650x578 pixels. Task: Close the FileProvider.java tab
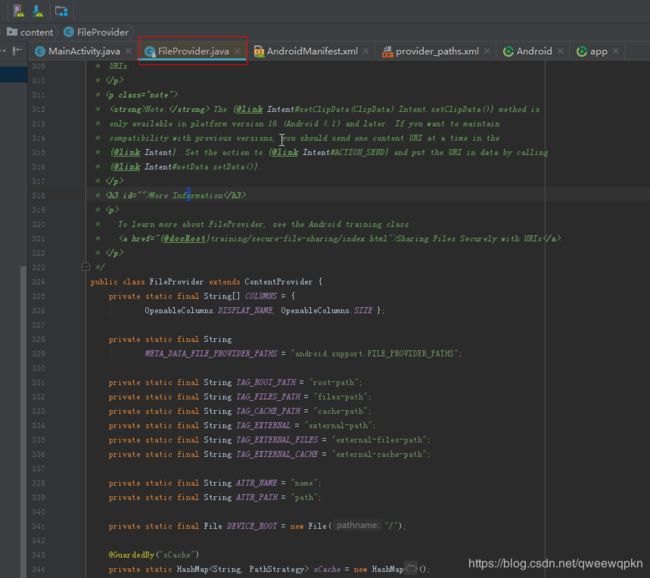237,51
